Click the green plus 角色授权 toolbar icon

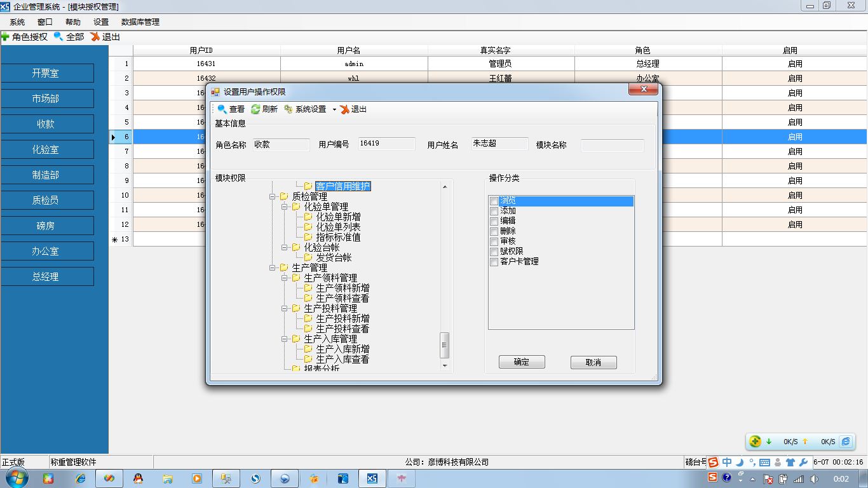[5, 37]
